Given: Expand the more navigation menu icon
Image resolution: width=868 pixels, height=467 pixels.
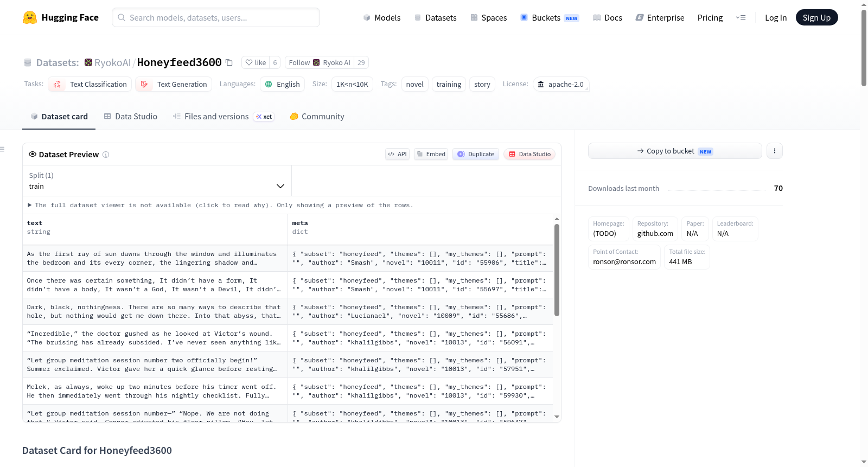Looking at the screenshot, I should coord(741,17).
